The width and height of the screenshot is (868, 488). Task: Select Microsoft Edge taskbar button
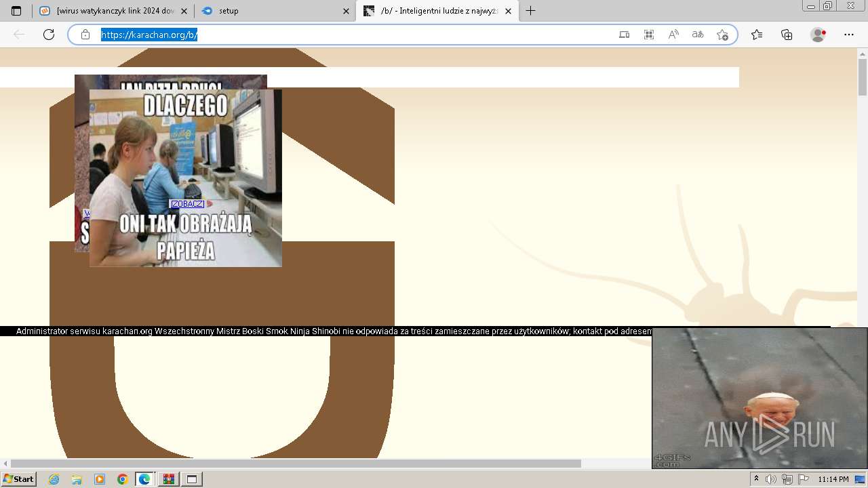click(145, 479)
